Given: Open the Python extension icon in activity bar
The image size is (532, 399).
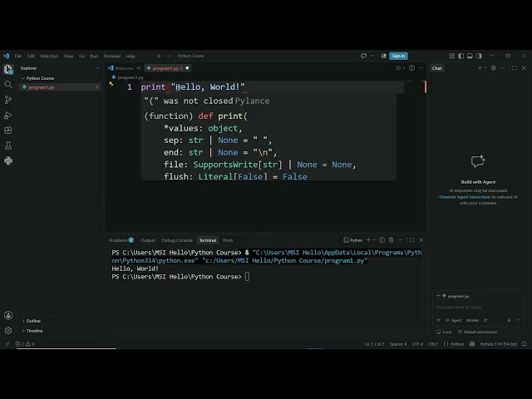Looking at the screenshot, I should [x=8, y=160].
